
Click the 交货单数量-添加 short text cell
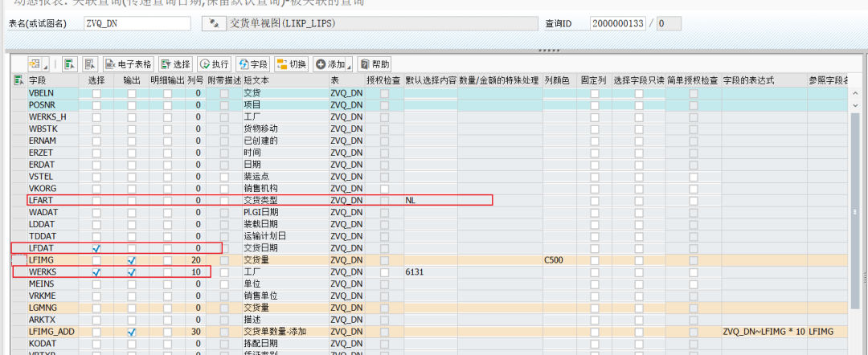pos(285,332)
